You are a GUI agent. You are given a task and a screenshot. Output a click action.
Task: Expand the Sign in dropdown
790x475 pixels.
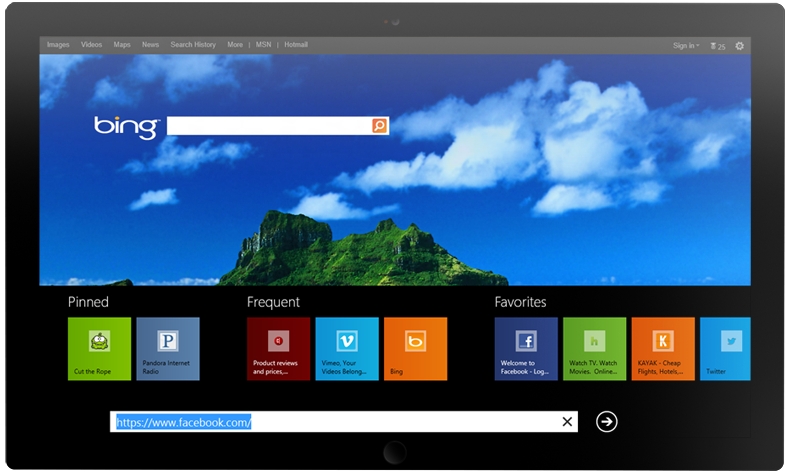pyautogui.click(x=686, y=45)
